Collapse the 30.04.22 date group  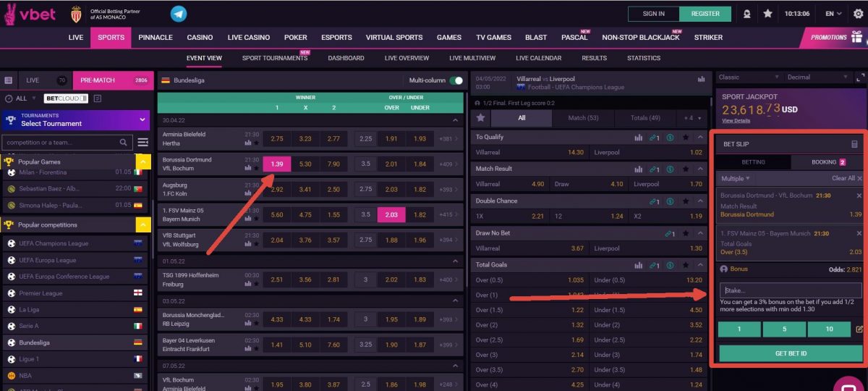click(x=455, y=120)
